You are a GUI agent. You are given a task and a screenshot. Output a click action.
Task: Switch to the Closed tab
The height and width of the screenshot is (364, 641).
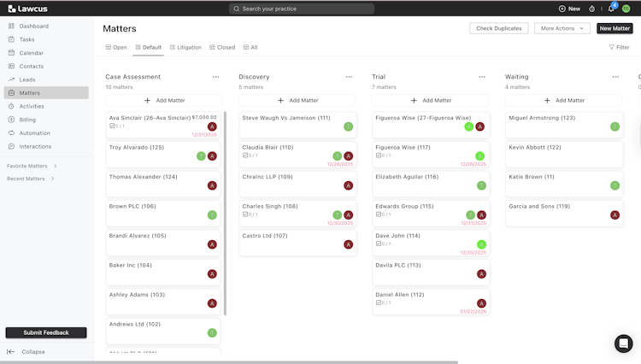click(x=222, y=48)
